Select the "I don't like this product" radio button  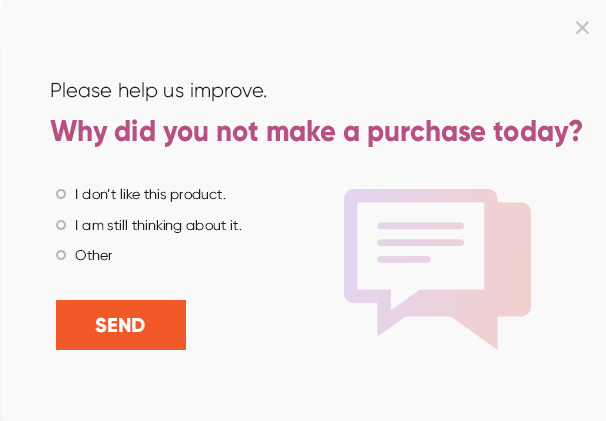61,194
